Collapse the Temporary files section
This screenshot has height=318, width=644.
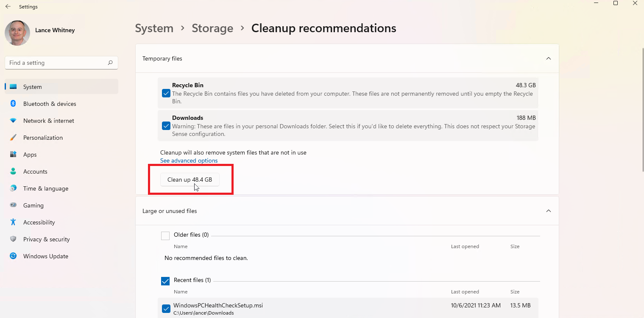coord(548,58)
